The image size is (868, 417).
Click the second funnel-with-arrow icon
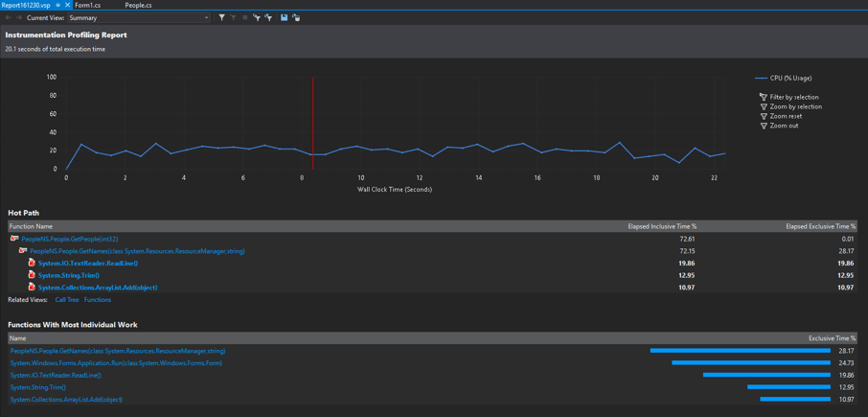(268, 17)
